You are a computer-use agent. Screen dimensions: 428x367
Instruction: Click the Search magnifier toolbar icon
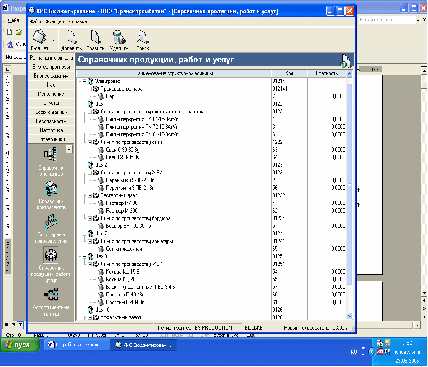[x=143, y=37]
